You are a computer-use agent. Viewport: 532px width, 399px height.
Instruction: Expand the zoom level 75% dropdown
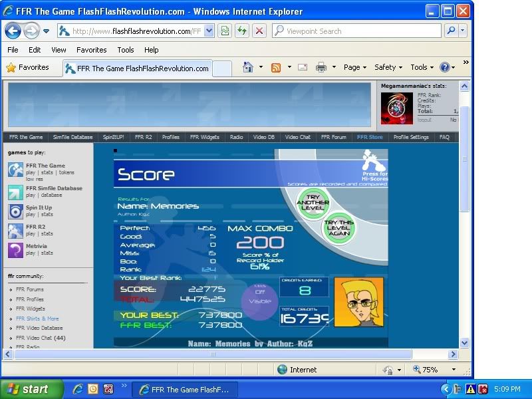point(454,370)
